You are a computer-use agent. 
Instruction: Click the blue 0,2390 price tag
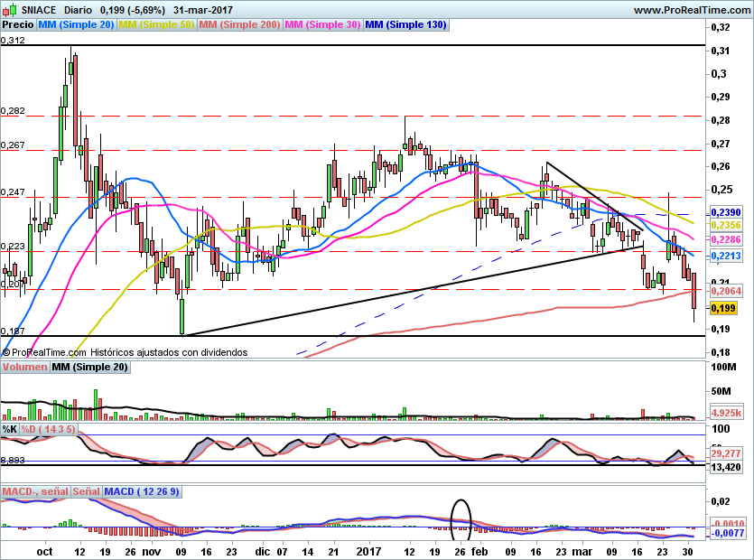(726, 211)
